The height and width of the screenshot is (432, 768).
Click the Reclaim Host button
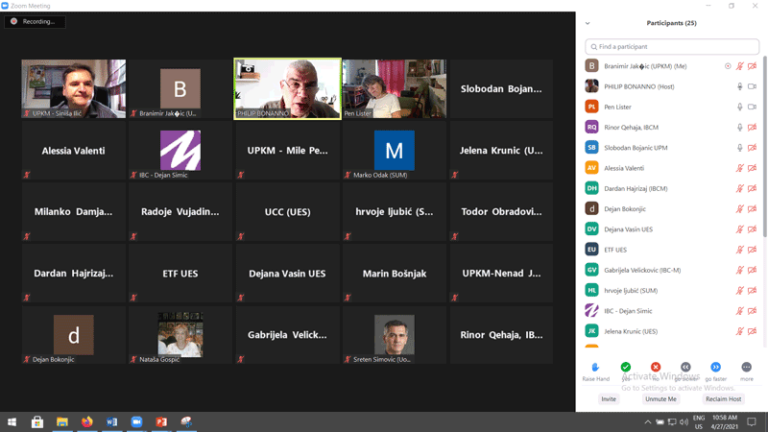tap(723, 399)
